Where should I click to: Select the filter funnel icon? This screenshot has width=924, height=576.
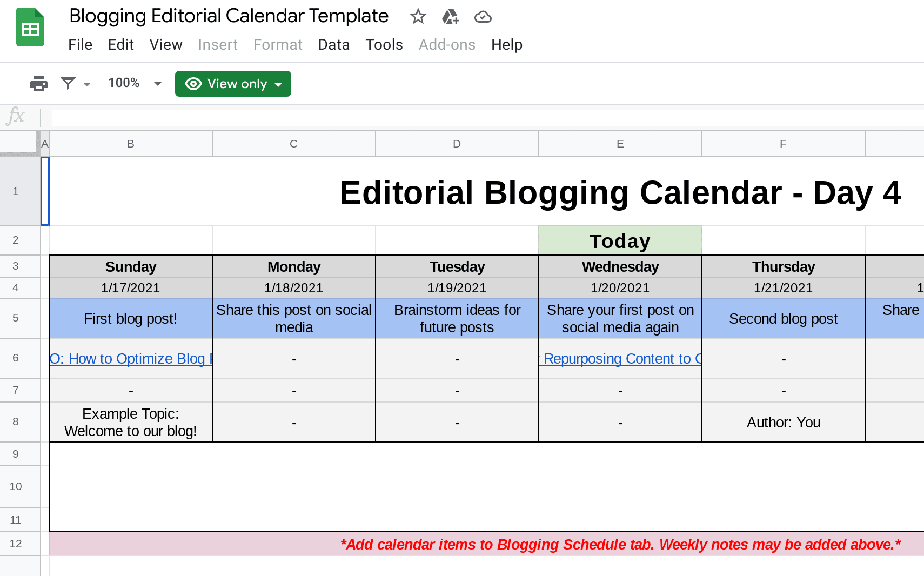[x=68, y=83]
